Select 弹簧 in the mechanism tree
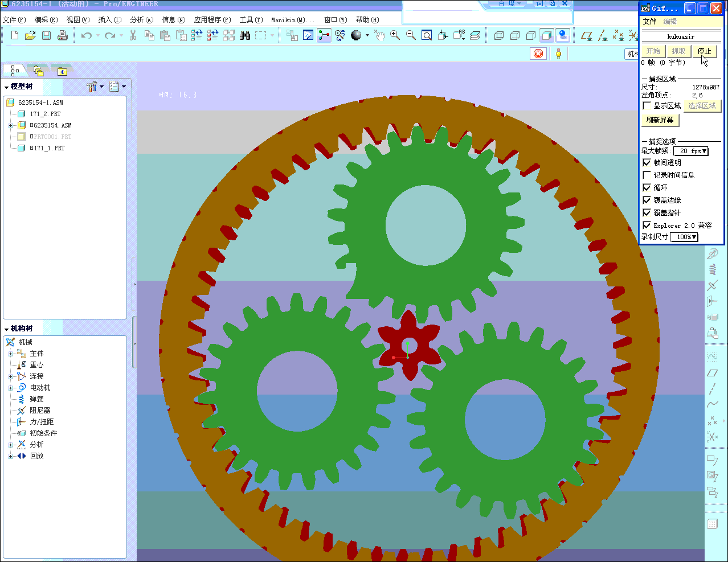The height and width of the screenshot is (562, 728). pos(36,399)
